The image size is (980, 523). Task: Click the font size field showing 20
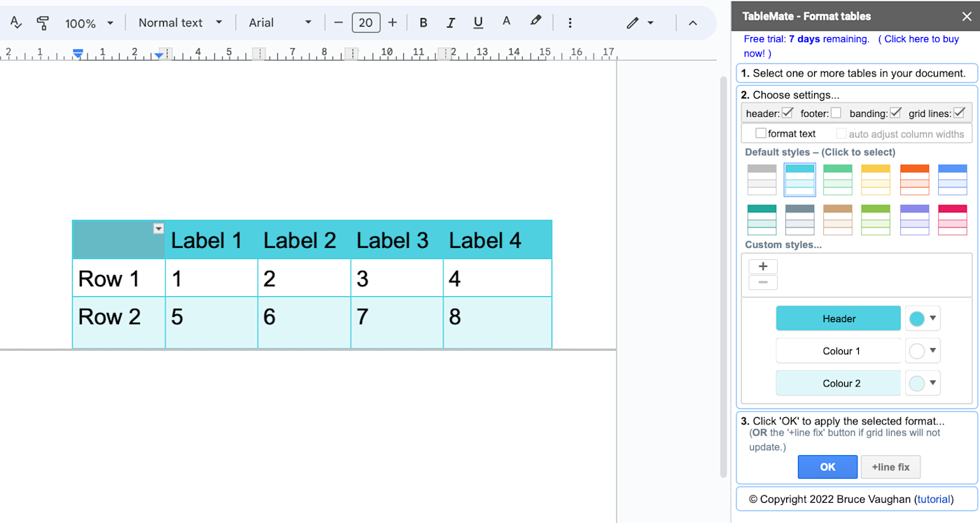click(x=365, y=23)
